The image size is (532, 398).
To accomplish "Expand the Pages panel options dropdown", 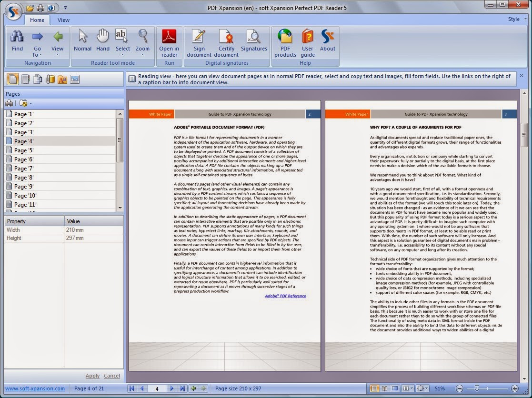I will pyautogui.click(x=26, y=103).
